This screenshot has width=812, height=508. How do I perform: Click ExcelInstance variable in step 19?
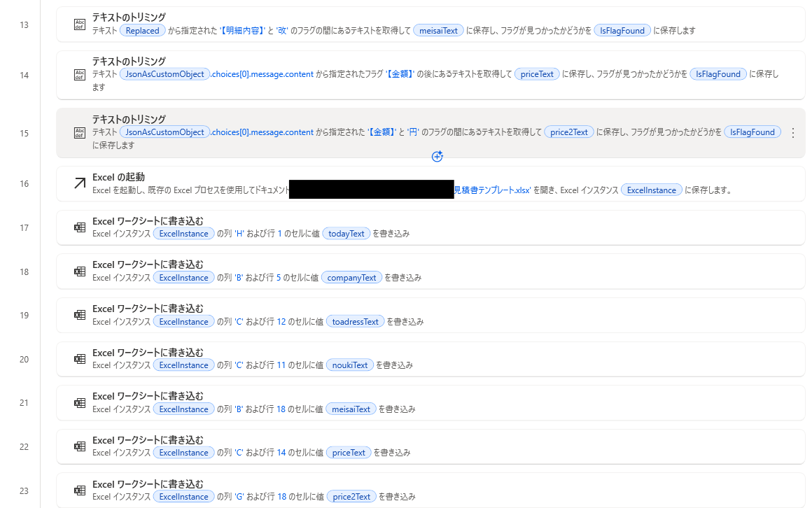click(183, 322)
